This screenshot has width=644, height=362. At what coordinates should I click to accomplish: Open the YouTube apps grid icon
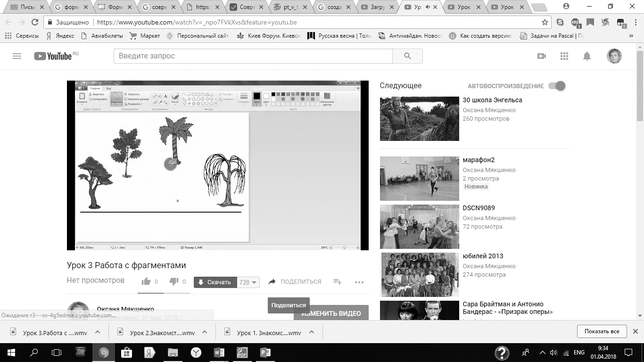tap(564, 56)
